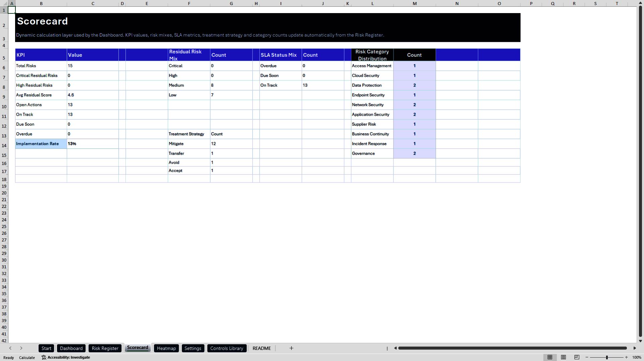
Task: Open the Heatmap sheet tab
Action: coord(166,348)
